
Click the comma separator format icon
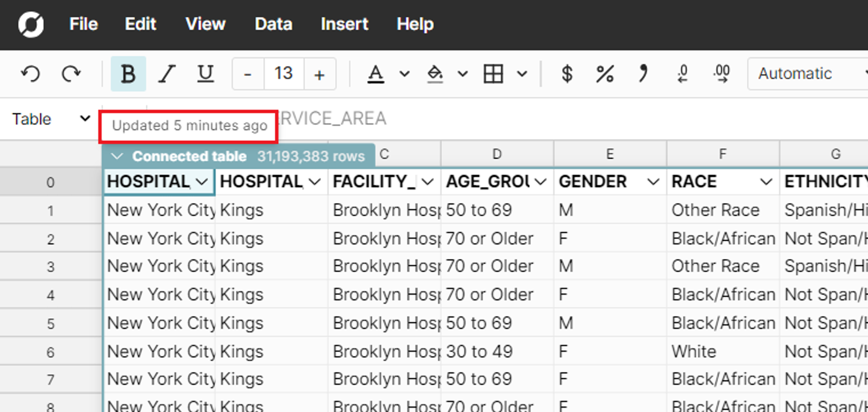(643, 74)
